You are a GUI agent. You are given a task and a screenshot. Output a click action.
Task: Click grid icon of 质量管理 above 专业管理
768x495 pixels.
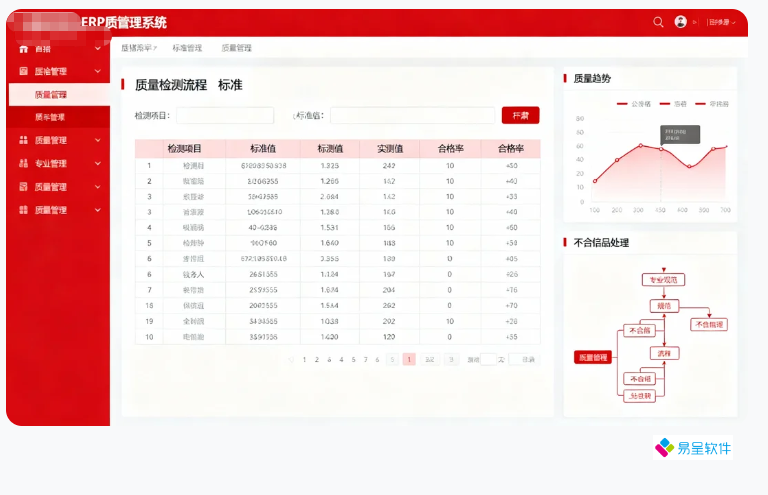23,140
